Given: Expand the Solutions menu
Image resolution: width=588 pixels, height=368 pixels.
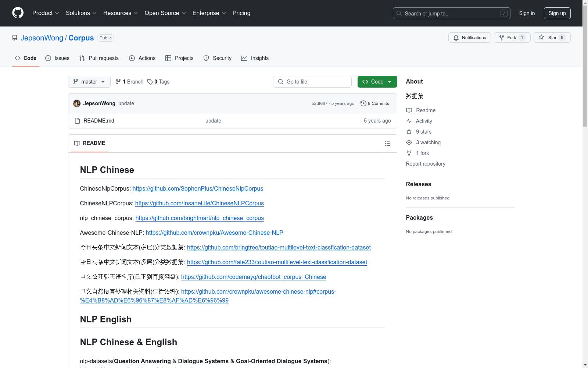Looking at the screenshot, I should [x=81, y=13].
